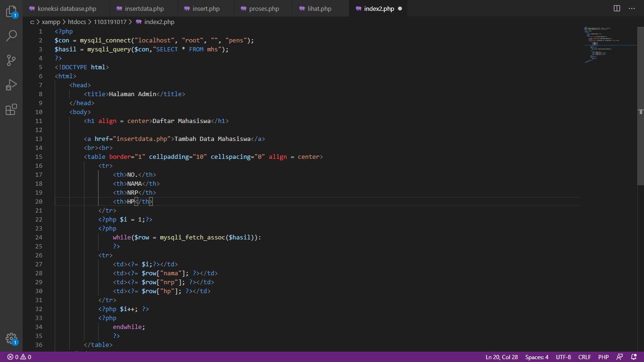Open the Manage gear menu
The height and width of the screenshot is (362, 644).
point(11,338)
